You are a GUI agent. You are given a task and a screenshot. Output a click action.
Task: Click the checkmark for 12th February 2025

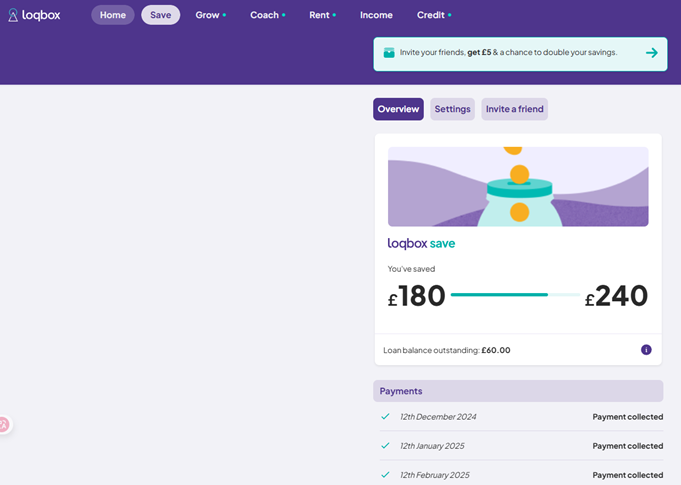point(385,475)
